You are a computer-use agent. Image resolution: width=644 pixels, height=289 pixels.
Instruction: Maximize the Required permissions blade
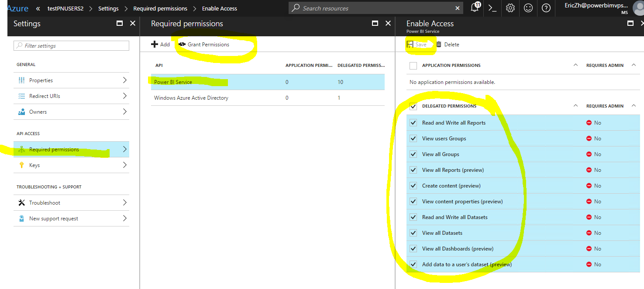(375, 23)
